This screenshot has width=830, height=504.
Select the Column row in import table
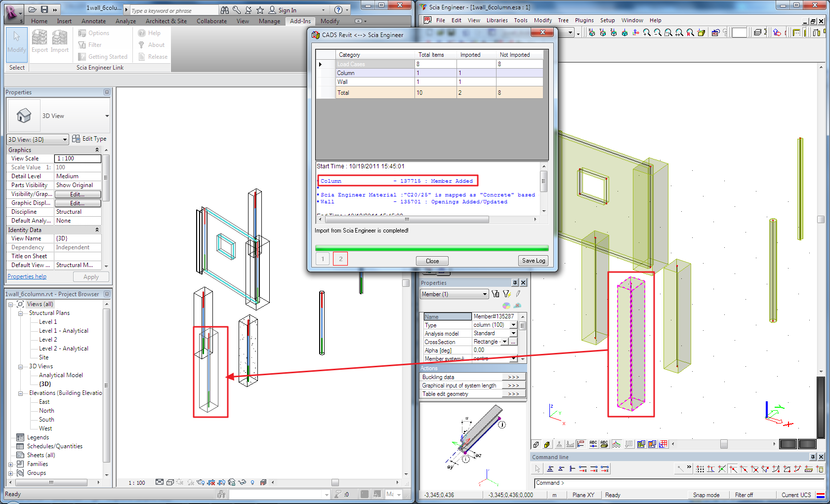(x=429, y=73)
